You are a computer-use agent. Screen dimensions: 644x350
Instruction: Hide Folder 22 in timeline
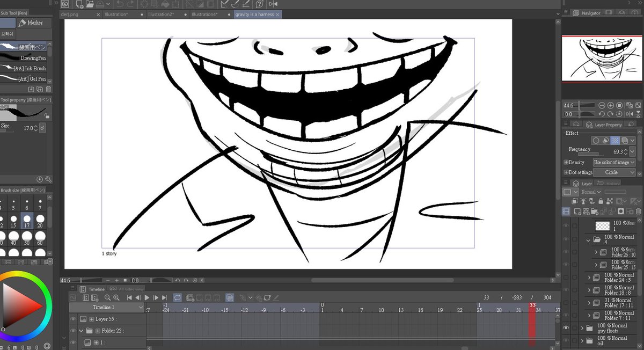click(x=74, y=331)
